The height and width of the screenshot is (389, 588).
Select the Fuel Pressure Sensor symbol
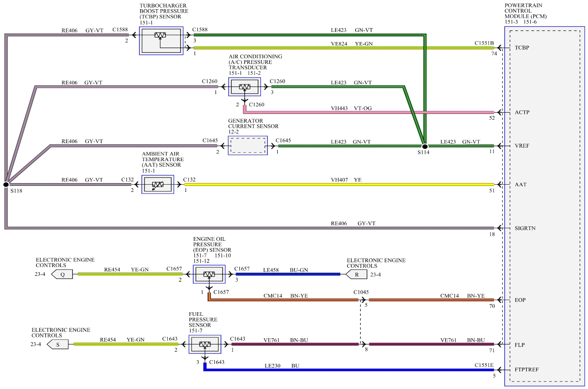coord(205,344)
